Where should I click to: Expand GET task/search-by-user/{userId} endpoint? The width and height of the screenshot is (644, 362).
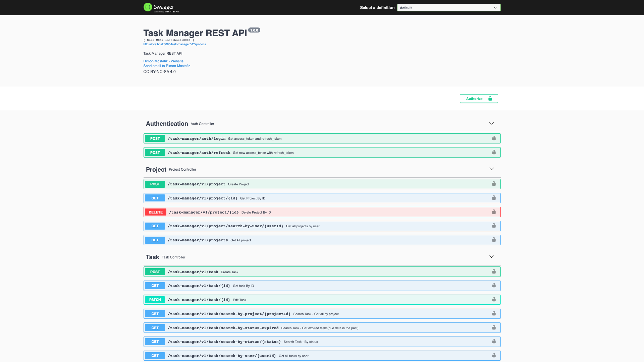click(x=322, y=356)
